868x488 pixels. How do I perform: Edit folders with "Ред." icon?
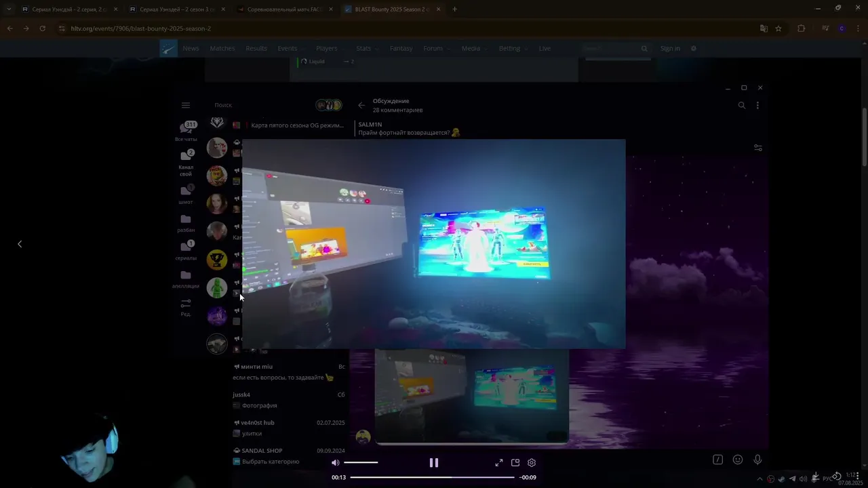186,308
